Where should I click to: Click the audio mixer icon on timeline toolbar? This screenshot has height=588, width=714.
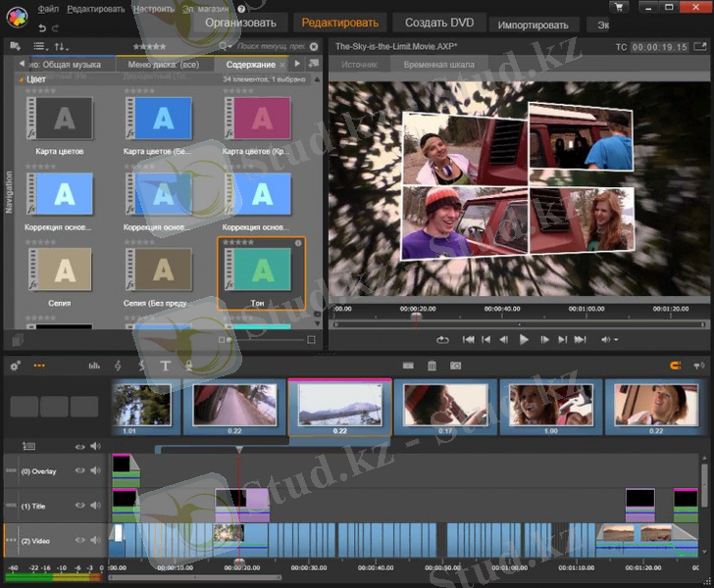94,366
